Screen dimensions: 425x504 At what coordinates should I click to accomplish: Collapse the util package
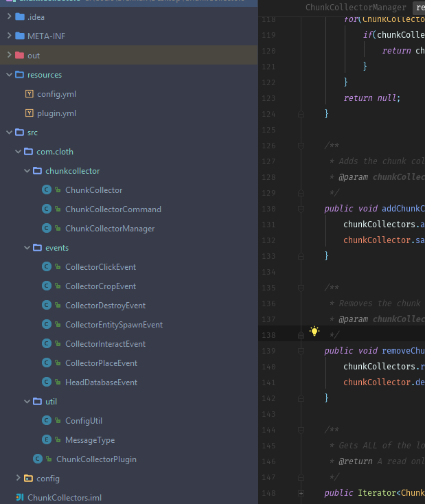[27, 401]
